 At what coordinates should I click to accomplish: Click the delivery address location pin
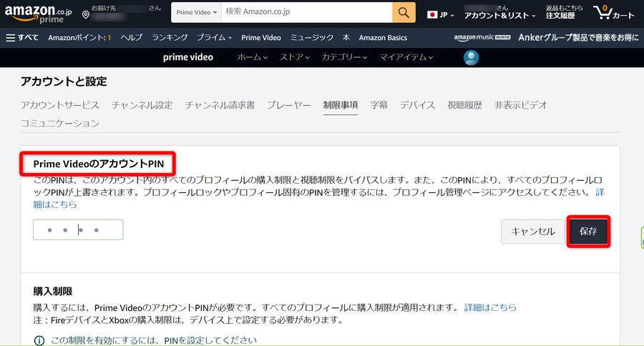pos(85,15)
